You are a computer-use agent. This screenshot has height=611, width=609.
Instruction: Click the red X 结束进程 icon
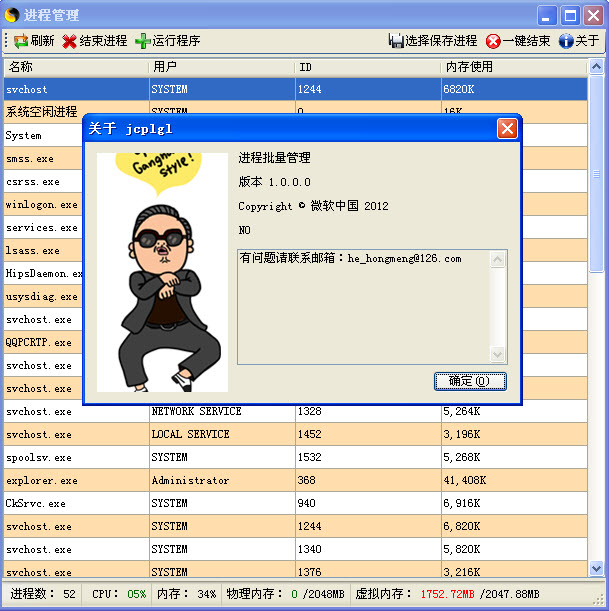(x=69, y=41)
